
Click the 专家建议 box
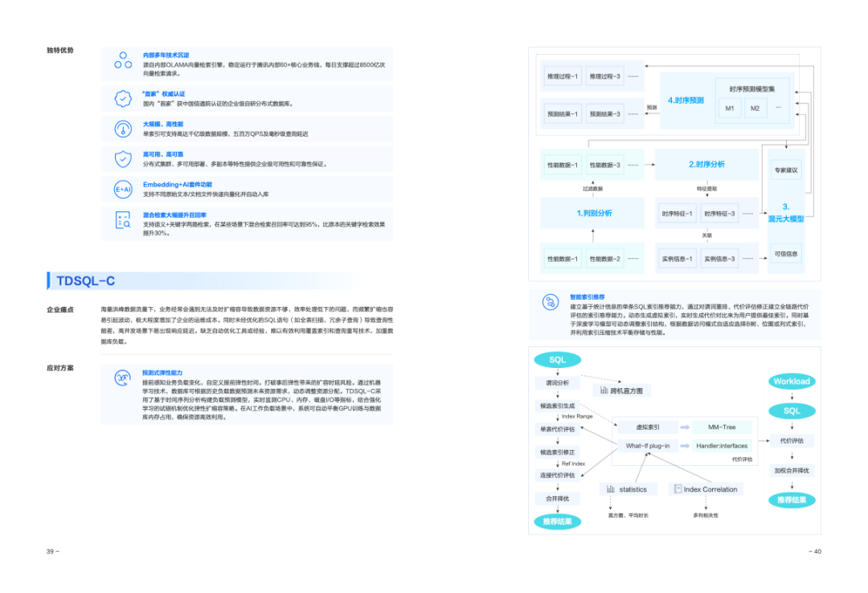[786, 170]
